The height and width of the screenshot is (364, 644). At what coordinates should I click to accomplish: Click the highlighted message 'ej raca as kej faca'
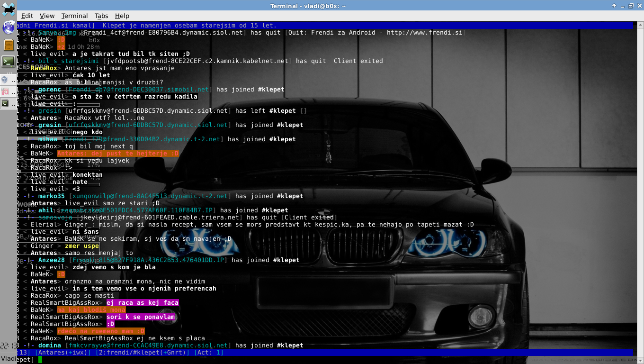(x=143, y=303)
